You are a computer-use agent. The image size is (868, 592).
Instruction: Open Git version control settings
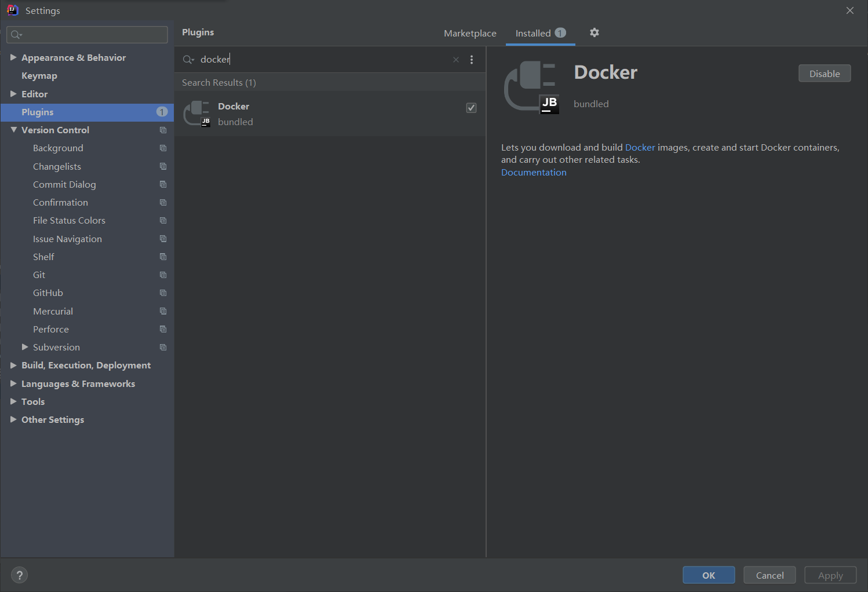pyautogui.click(x=39, y=275)
